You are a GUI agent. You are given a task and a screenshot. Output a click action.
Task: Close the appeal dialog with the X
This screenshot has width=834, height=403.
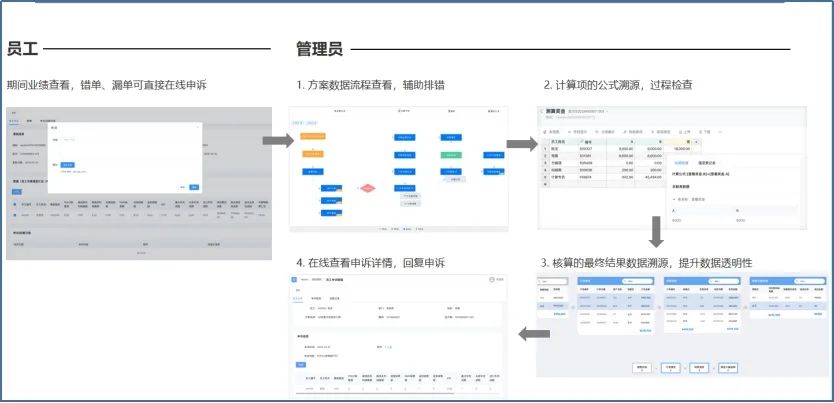(x=197, y=127)
